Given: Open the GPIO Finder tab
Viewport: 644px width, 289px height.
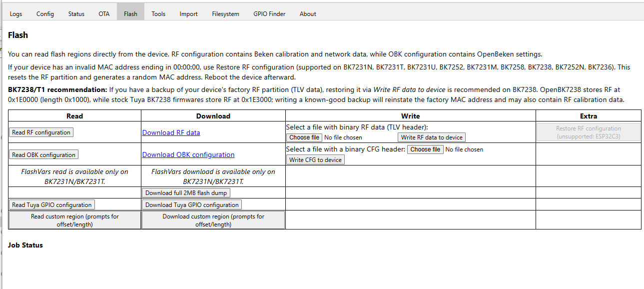Looking at the screenshot, I should pyautogui.click(x=269, y=13).
